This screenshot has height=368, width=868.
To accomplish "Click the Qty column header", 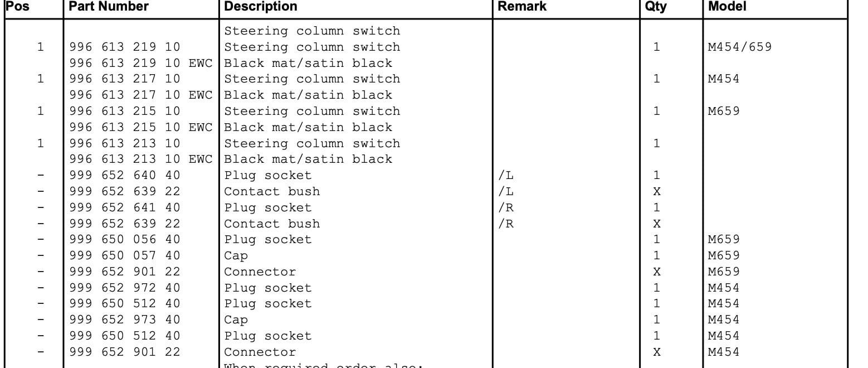I will [655, 7].
